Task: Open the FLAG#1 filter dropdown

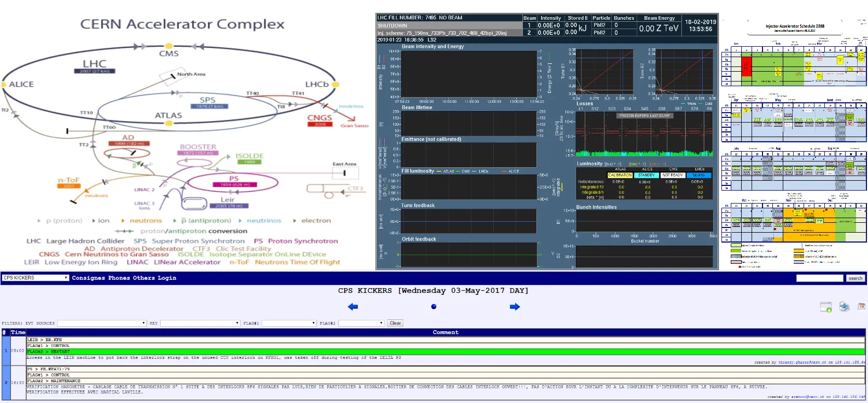Action: click(289, 323)
